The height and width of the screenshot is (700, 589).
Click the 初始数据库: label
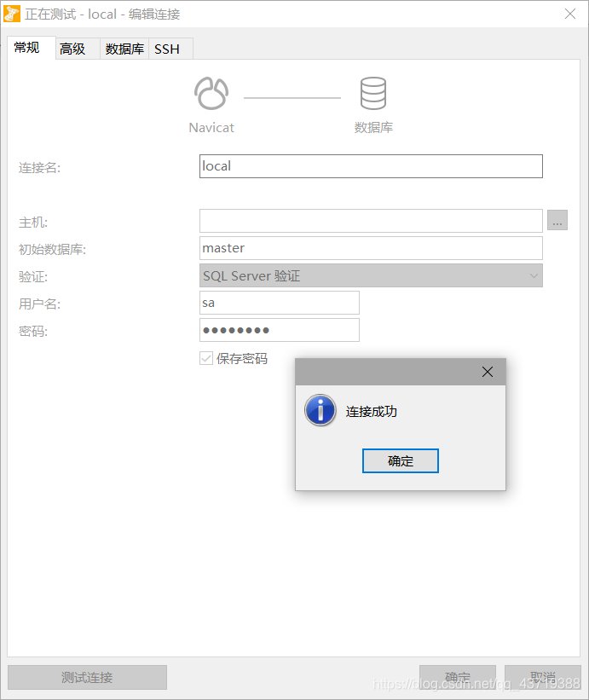pyautogui.click(x=52, y=249)
